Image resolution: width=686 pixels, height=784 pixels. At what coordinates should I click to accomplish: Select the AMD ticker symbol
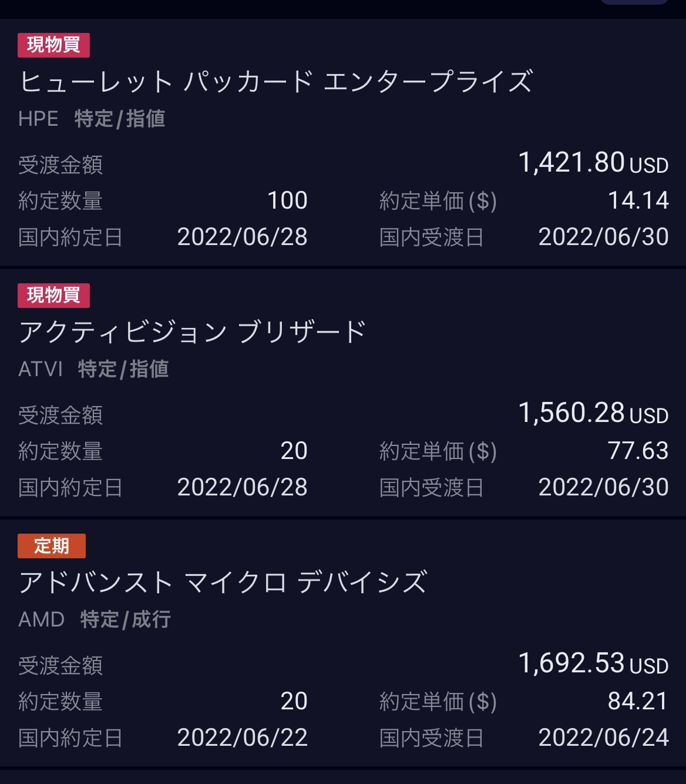pos(41,619)
